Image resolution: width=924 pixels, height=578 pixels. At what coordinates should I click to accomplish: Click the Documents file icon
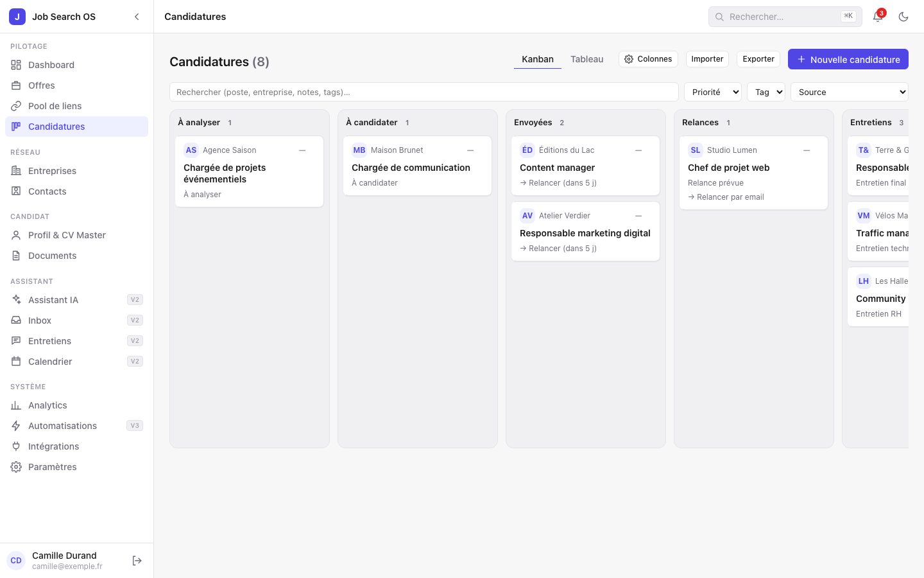pyautogui.click(x=16, y=256)
